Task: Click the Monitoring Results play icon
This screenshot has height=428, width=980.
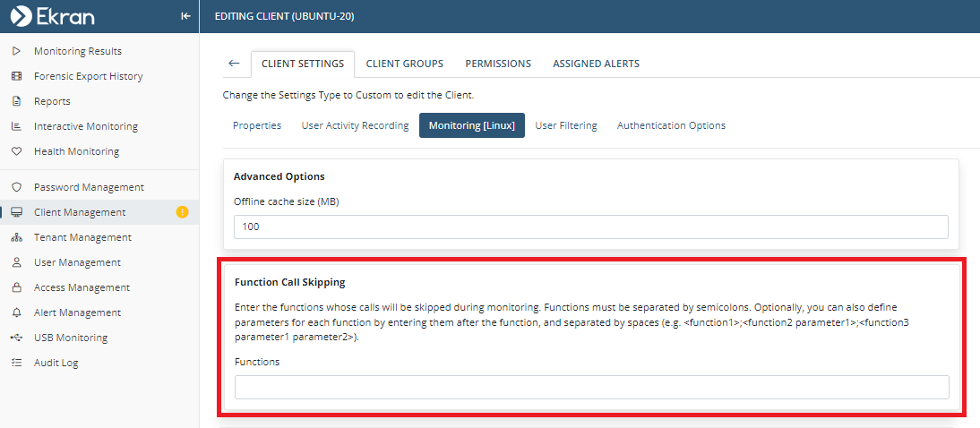Action: (16, 51)
